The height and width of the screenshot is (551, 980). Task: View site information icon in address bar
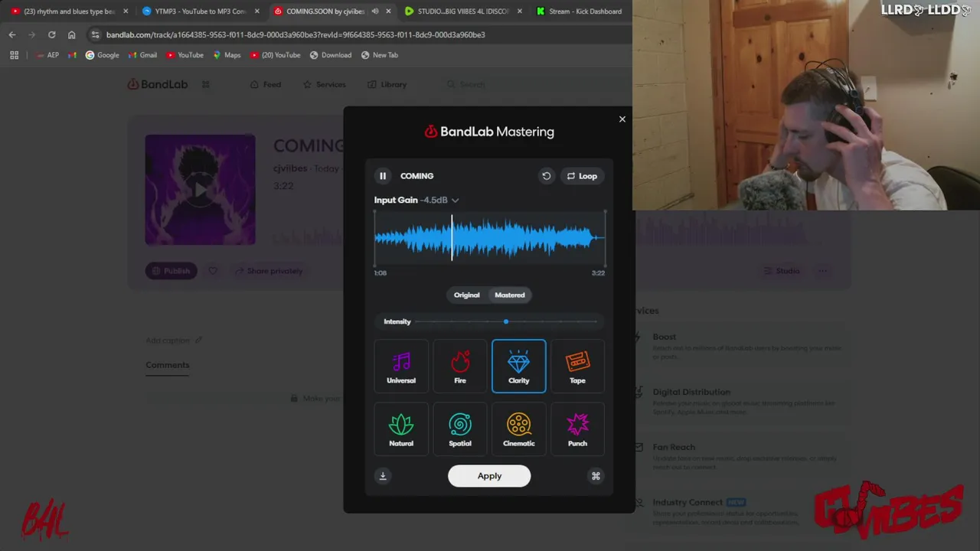point(95,34)
